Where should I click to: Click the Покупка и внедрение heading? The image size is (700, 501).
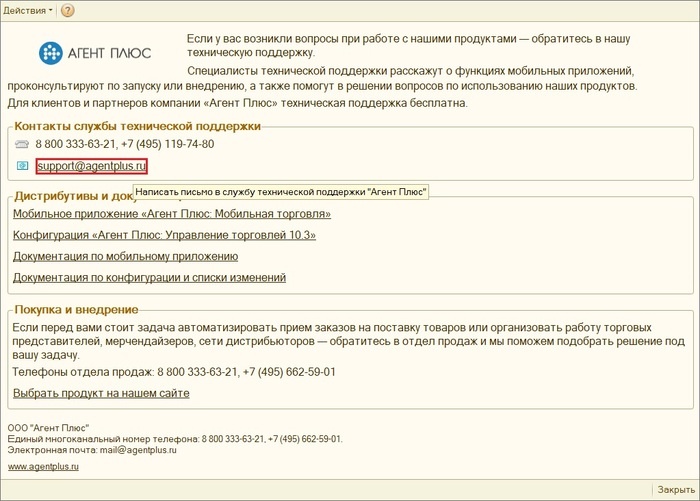tap(76, 309)
